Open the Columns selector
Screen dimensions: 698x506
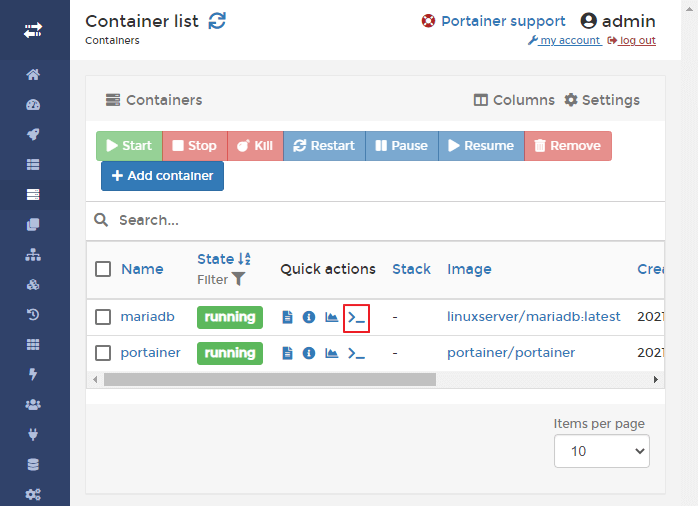(x=514, y=100)
